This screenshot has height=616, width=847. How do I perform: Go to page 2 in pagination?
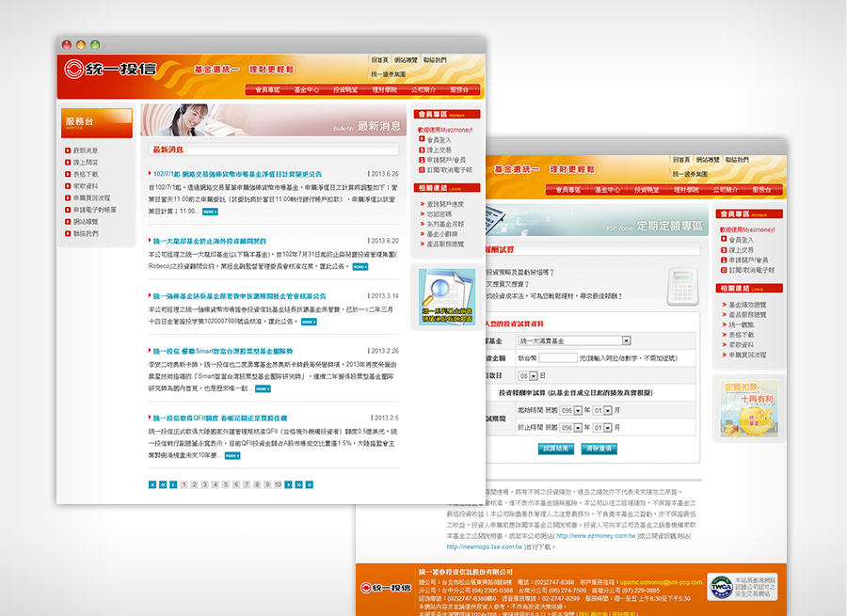[x=195, y=485]
